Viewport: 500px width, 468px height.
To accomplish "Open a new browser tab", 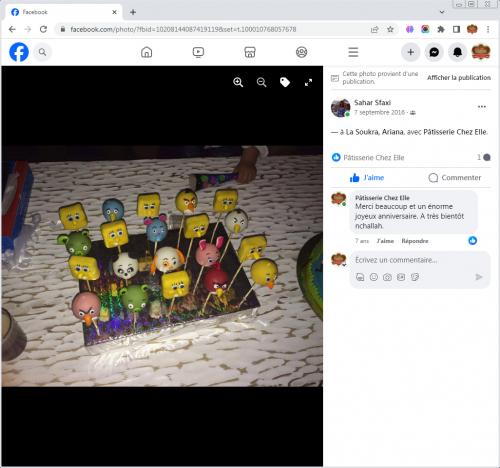I will 133,12.
